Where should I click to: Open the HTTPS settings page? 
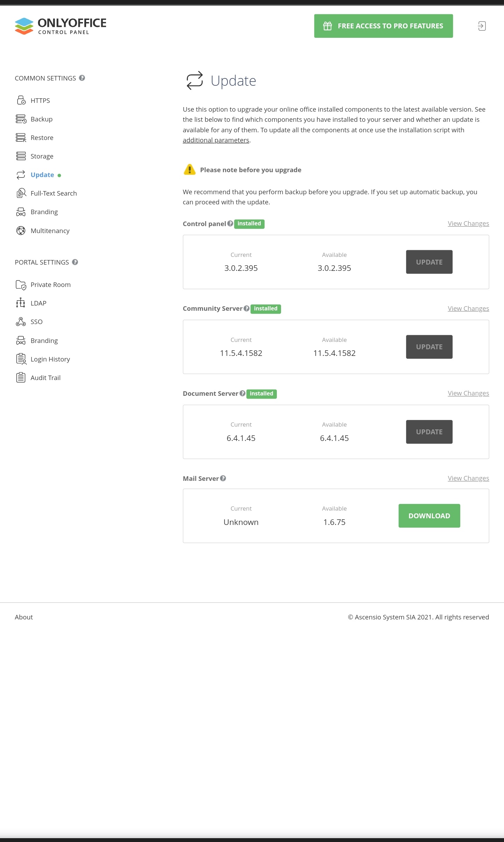click(x=40, y=100)
